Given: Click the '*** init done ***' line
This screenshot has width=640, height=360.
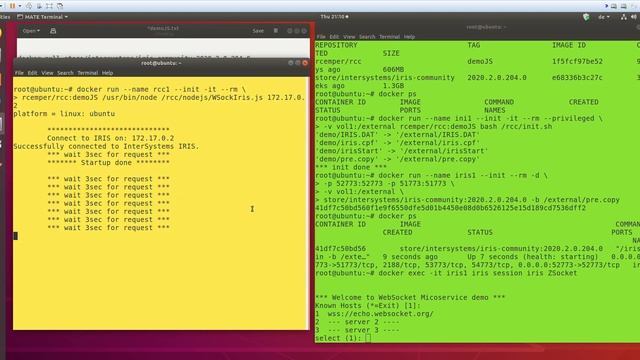Looking at the screenshot, I should (x=351, y=167).
